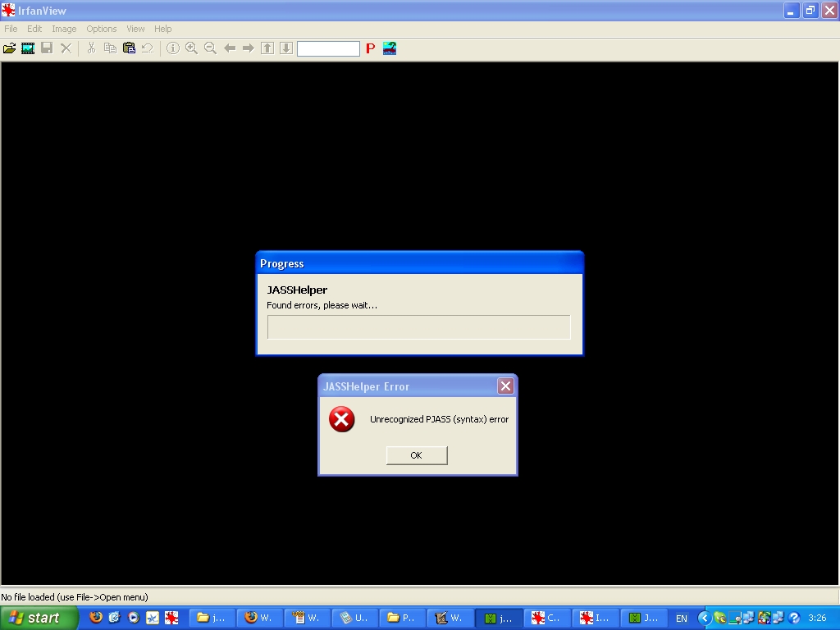Screen dimensions: 840x630
Task: Click the Delete X toolbar icon
Action: 66,48
